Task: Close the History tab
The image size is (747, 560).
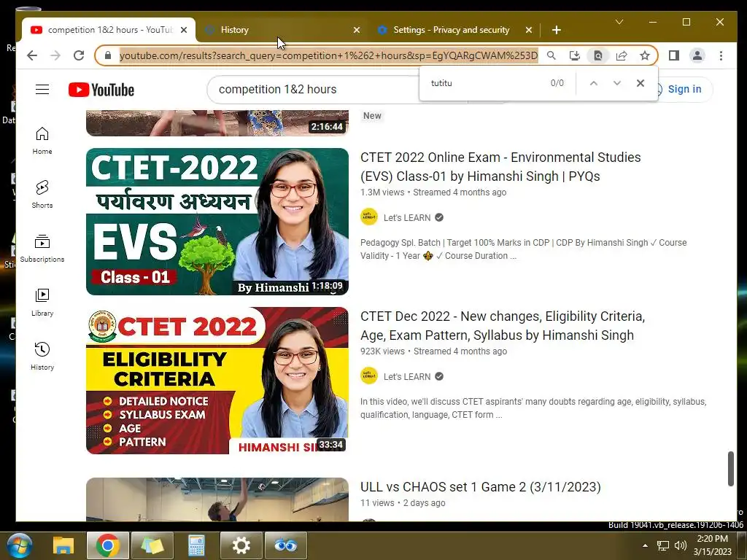Action: point(356,30)
